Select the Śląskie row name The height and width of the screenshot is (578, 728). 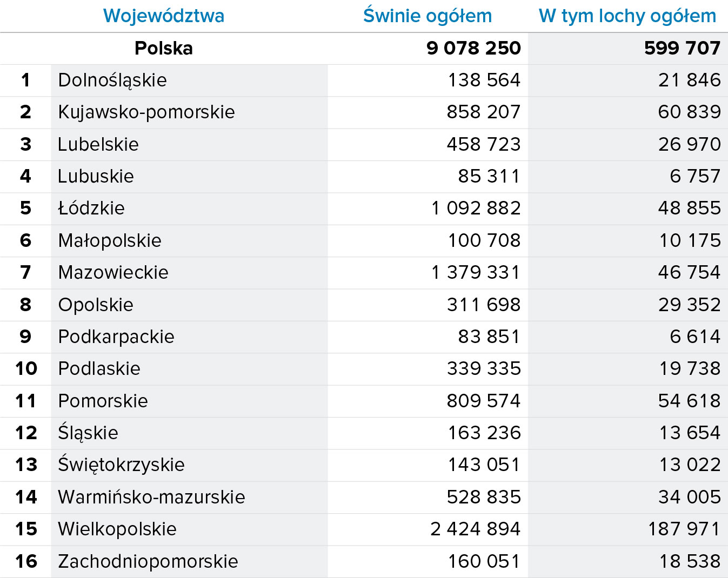click(88, 433)
